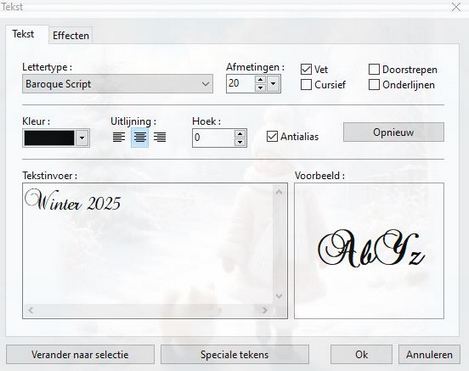Click the Tekstinvoer scroll left arrow

click(30, 310)
